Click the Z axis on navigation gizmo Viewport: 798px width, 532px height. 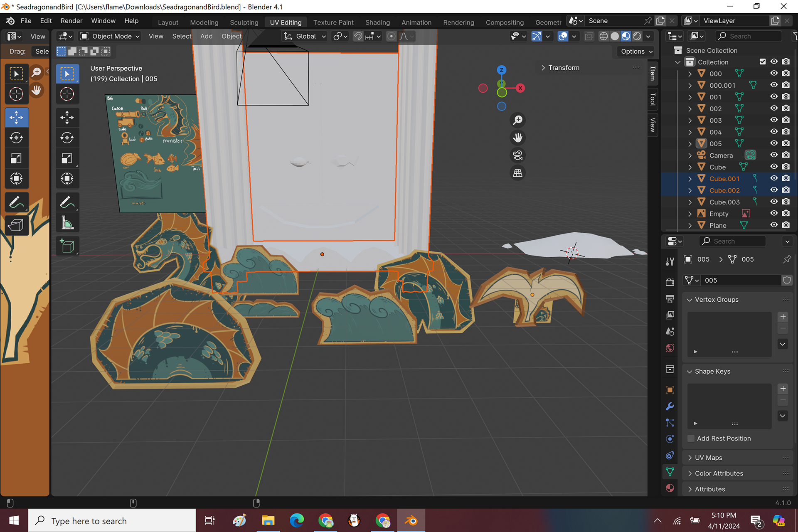click(502, 70)
